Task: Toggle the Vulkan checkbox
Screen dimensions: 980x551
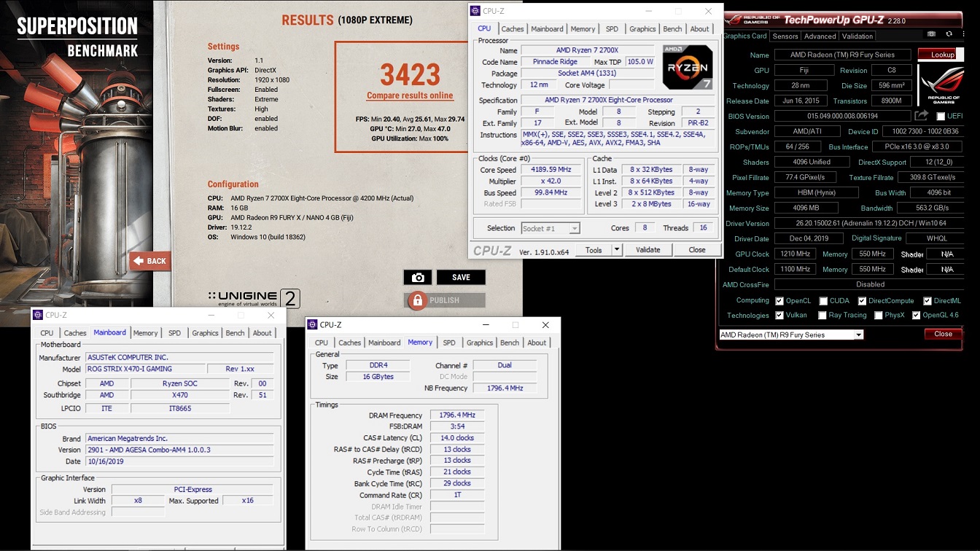Action: pyautogui.click(x=779, y=316)
